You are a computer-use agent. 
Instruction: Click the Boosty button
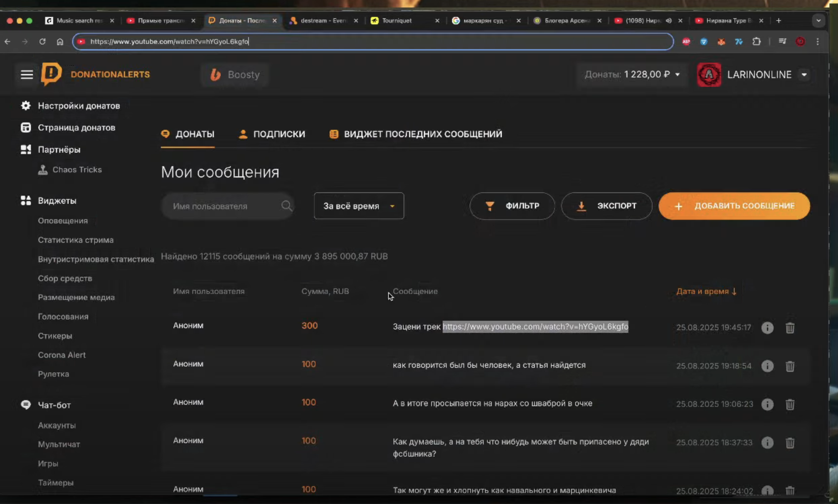pos(235,75)
